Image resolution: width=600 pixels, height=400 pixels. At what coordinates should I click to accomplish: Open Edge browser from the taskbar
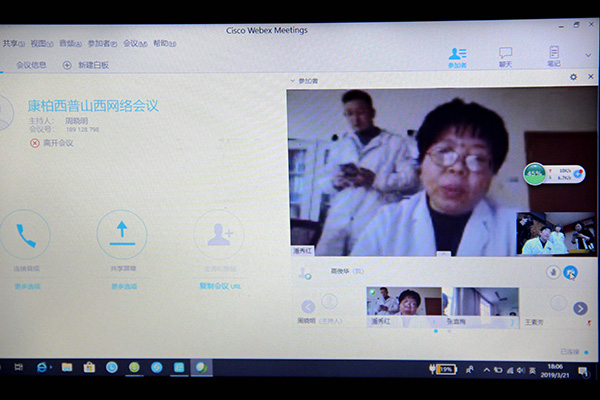[42, 367]
